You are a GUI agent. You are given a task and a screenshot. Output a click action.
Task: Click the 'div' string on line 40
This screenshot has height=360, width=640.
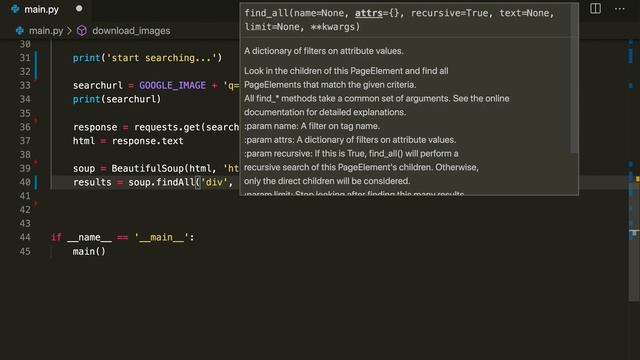tap(214, 182)
